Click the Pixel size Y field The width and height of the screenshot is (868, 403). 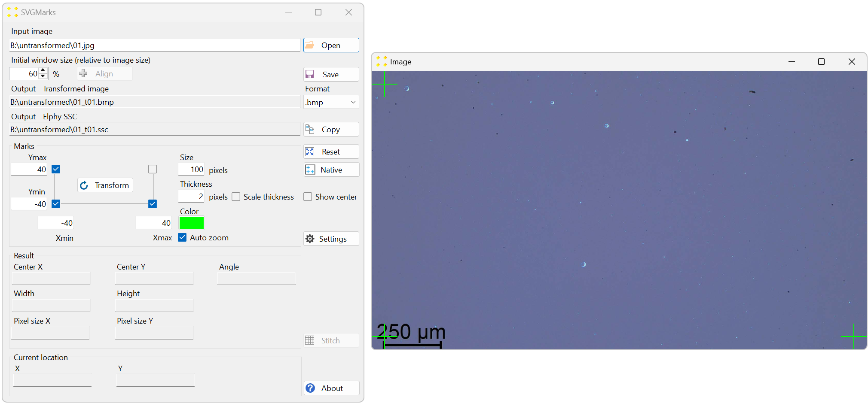pos(154,333)
